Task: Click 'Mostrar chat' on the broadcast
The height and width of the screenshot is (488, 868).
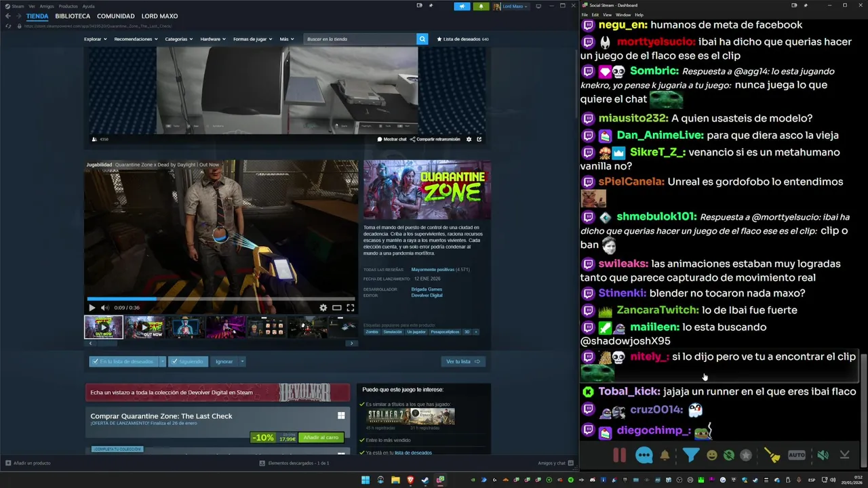Action: (x=392, y=139)
